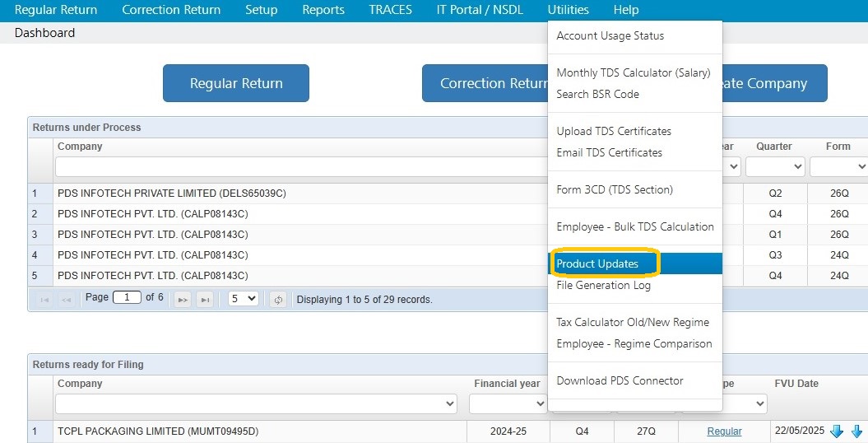Image resolution: width=868 pixels, height=443 pixels.
Task: Click second blue download arrow next to FVU date
Action: click(x=857, y=431)
